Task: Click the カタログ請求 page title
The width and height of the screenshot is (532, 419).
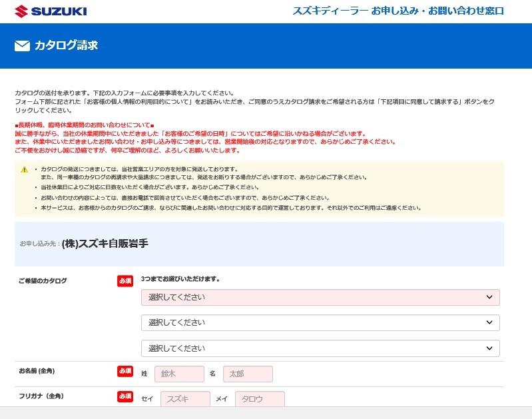Action: click(66, 45)
